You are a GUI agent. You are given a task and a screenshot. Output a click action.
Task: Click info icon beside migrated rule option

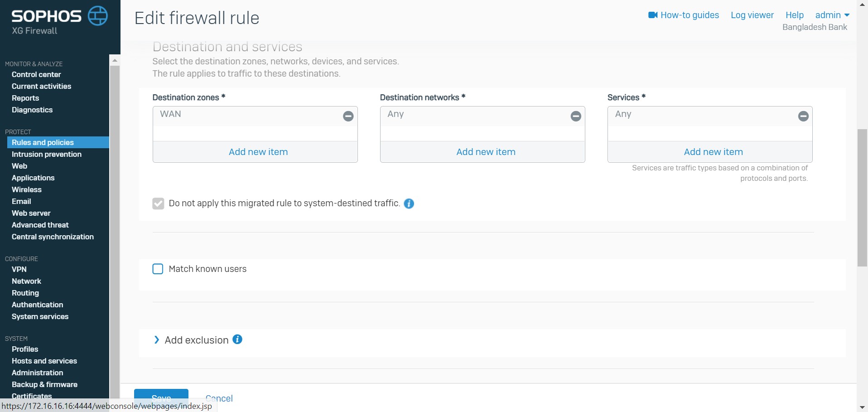(409, 204)
